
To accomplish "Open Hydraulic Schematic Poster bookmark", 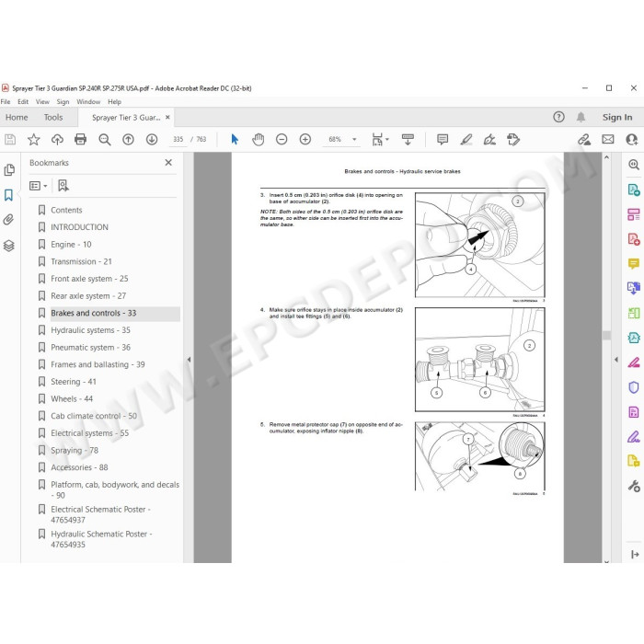I will pyautogui.click(x=101, y=539).
